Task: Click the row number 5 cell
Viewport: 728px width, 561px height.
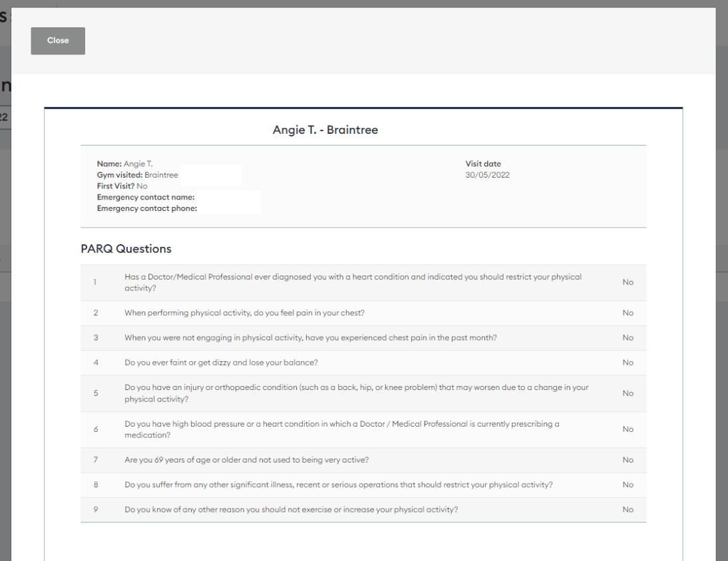Action: click(96, 393)
